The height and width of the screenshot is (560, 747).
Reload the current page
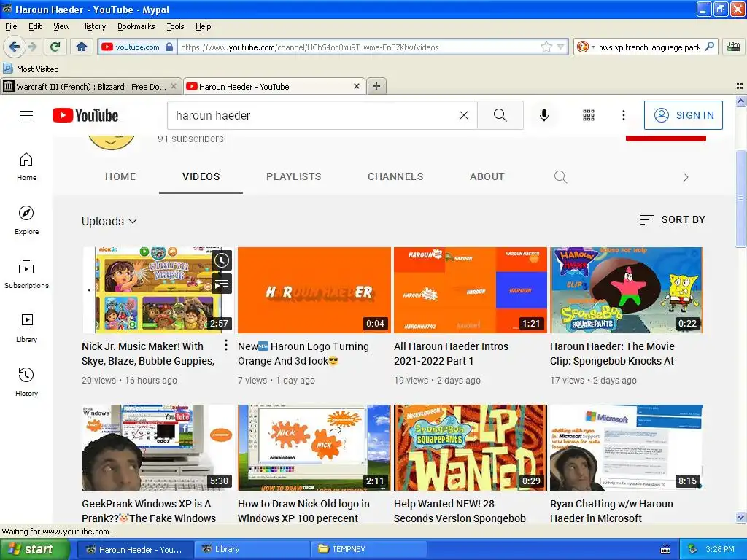pyautogui.click(x=55, y=47)
